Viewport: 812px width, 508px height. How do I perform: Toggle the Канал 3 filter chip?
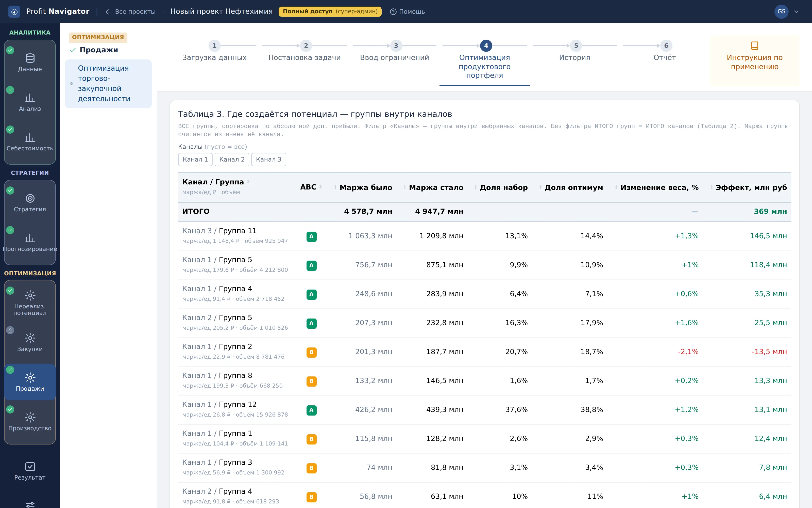tap(268, 159)
